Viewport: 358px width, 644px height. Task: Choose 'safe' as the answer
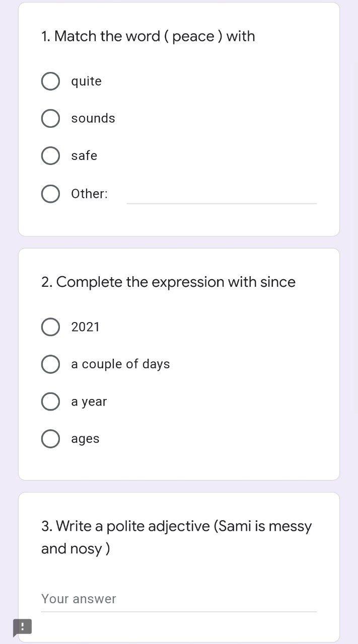pyautogui.click(x=50, y=155)
